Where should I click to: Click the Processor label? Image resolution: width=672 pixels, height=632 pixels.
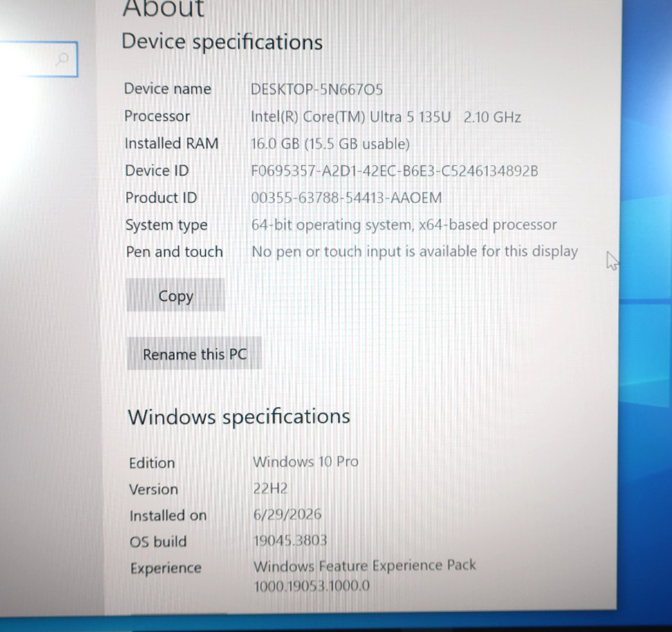(157, 116)
